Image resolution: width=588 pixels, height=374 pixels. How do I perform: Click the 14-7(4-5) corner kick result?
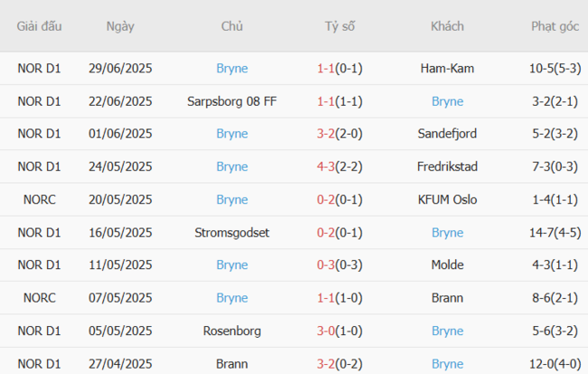555,233
